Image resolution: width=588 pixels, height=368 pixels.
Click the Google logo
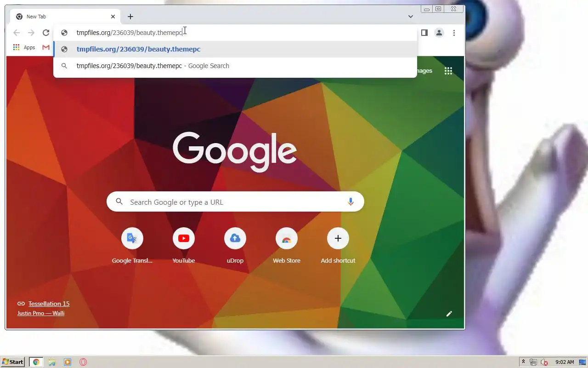point(235,152)
